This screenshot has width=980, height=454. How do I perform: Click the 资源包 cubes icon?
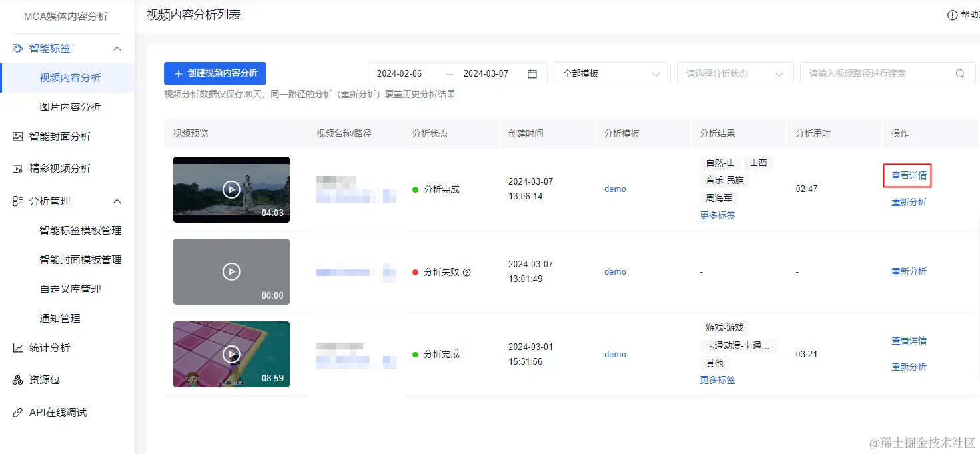18,380
